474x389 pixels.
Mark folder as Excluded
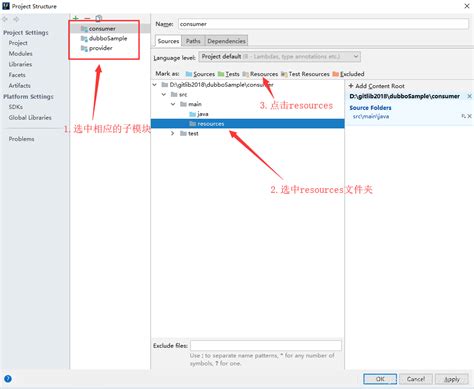pyautogui.click(x=348, y=74)
